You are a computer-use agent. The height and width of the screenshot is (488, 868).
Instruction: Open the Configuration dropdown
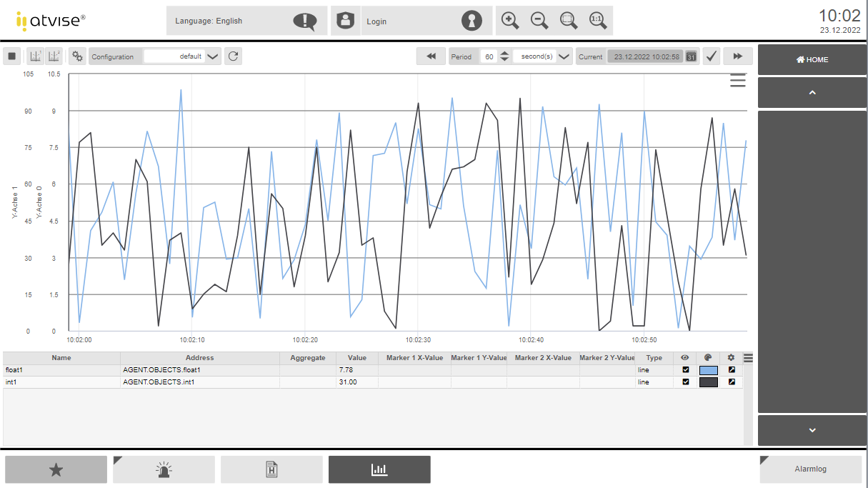point(213,56)
